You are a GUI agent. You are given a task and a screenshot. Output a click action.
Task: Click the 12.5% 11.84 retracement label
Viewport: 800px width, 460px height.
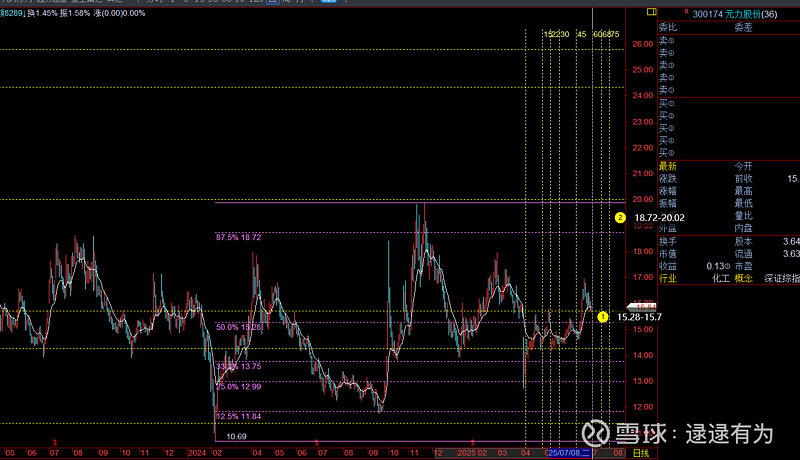coord(238,416)
